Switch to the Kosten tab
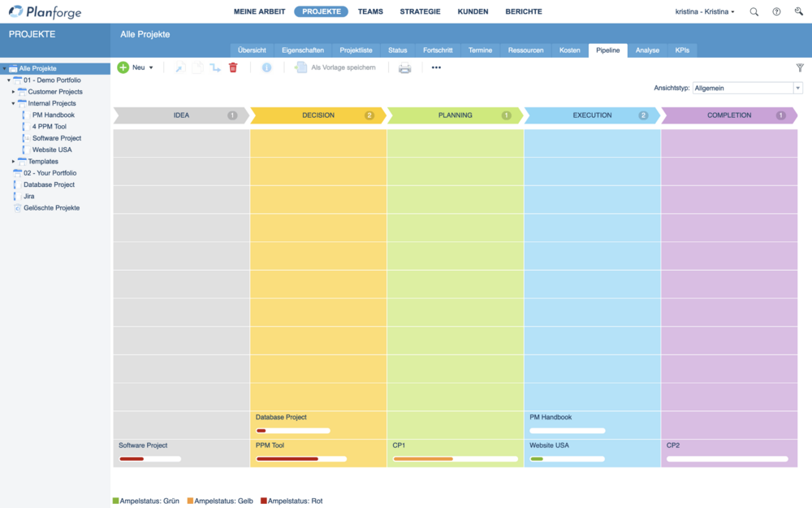The image size is (812, 508). point(569,50)
